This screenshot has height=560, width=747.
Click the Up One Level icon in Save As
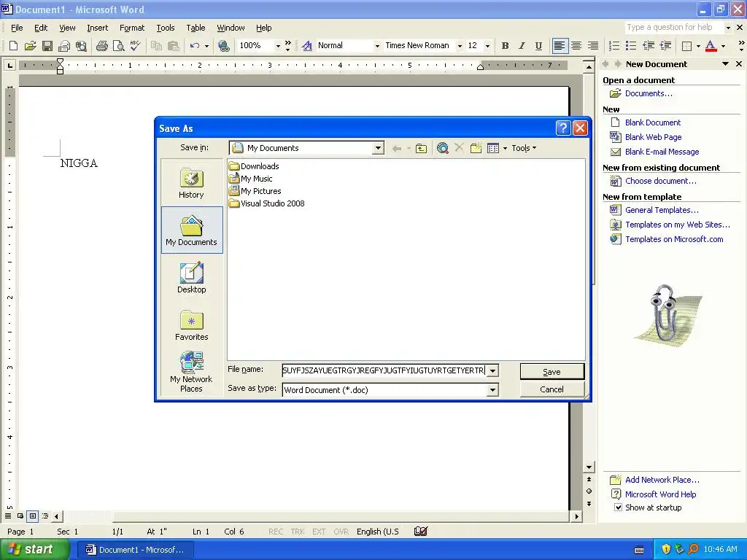(421, 148)
